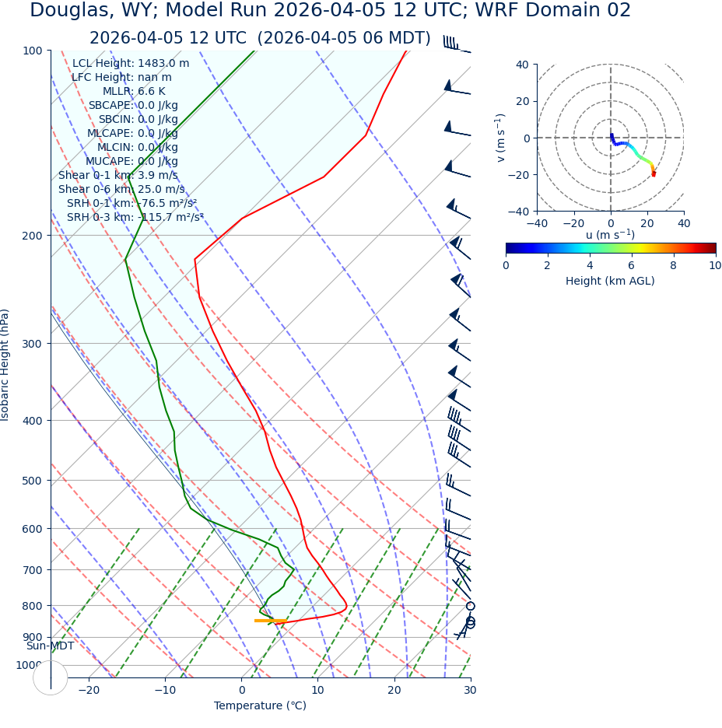Click the hodograph center origin point
Image resolution: width=722 pixels, height=728 pixels.
click(x=611, y=138)
